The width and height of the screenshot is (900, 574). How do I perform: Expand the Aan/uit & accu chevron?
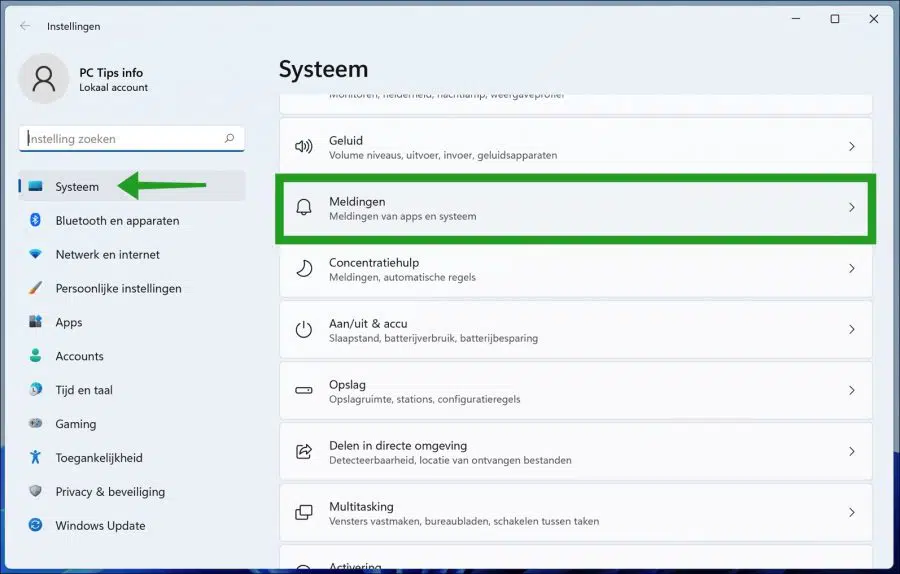coord(852,329)
